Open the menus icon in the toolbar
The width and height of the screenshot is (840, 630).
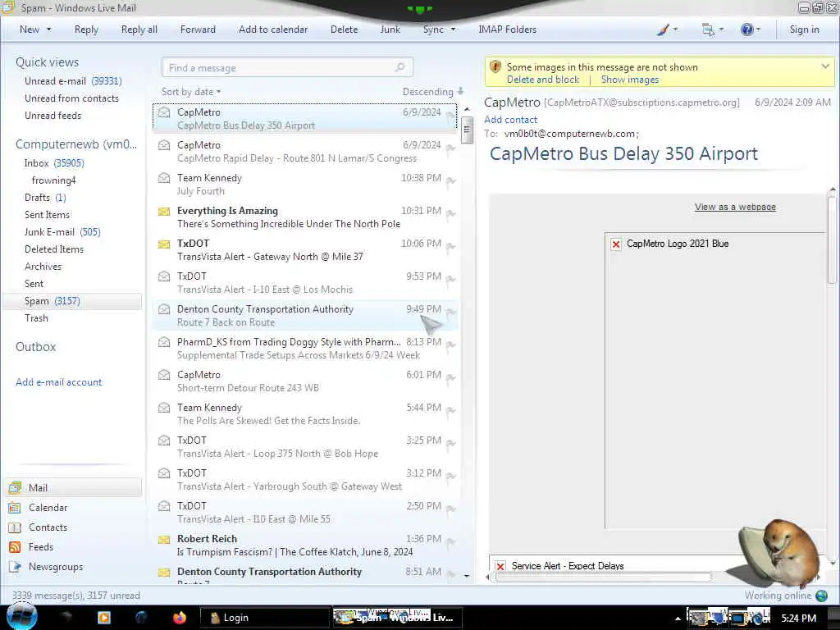point(708,30)
